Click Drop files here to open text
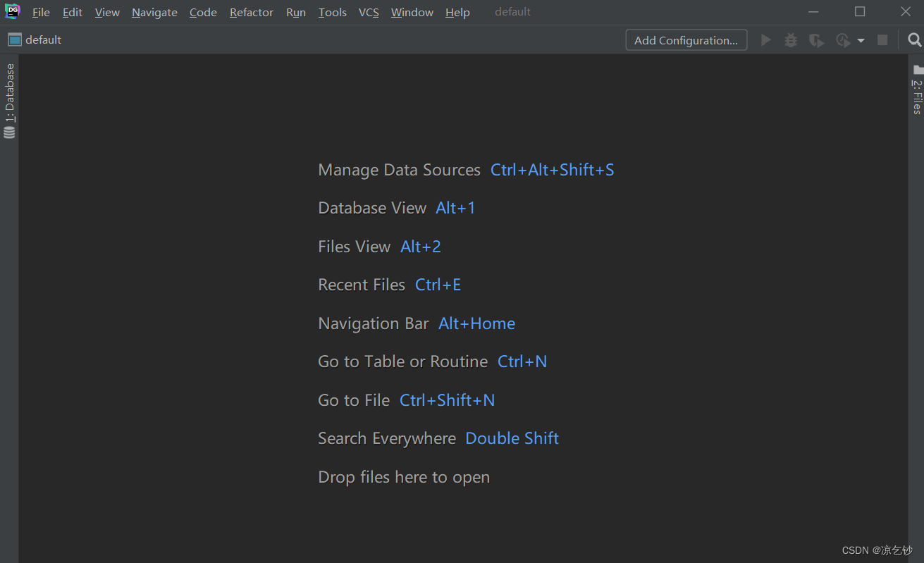This screenshot has height=563, width=924. coord(404,477)
